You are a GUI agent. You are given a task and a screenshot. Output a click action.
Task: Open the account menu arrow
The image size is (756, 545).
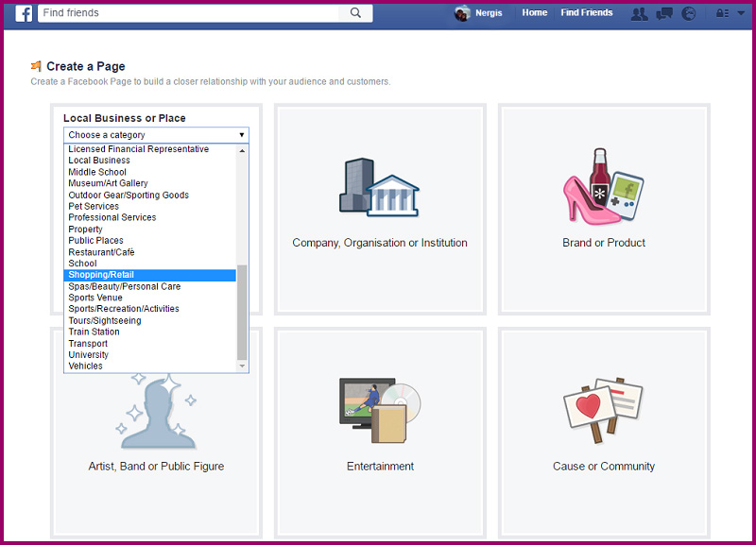741,13
